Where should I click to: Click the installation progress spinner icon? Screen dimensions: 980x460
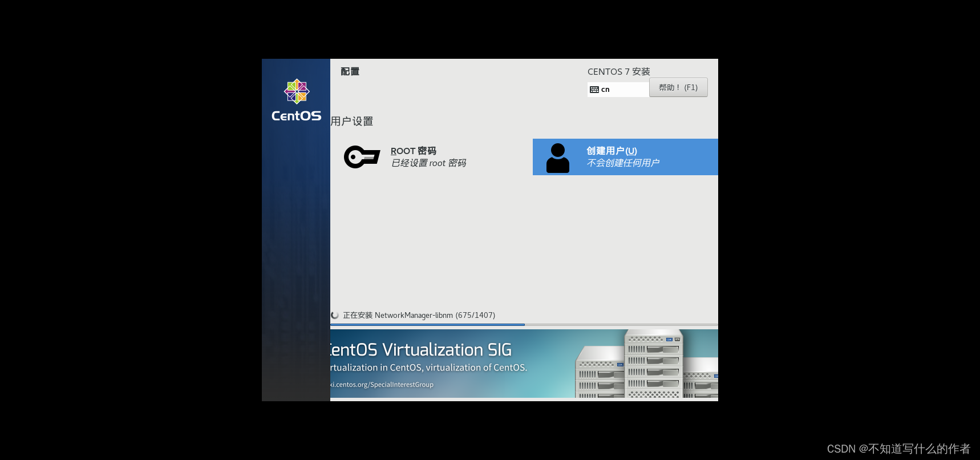tap(335, 315)
